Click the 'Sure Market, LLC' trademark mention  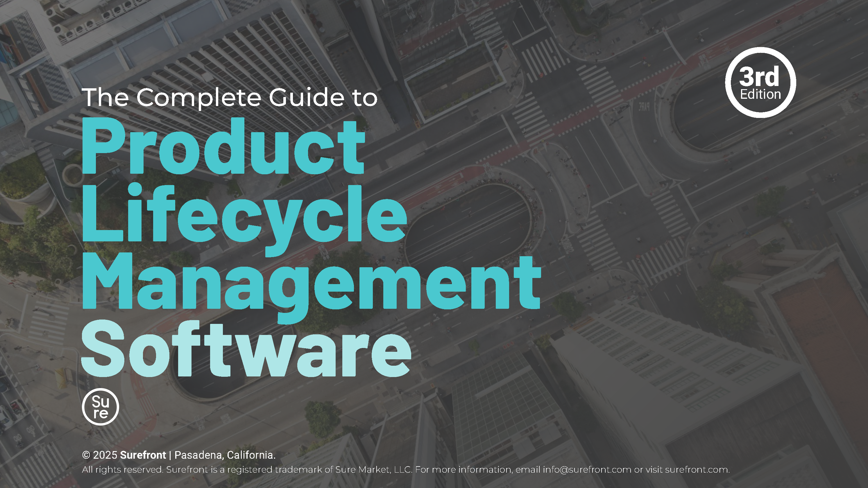374,469
